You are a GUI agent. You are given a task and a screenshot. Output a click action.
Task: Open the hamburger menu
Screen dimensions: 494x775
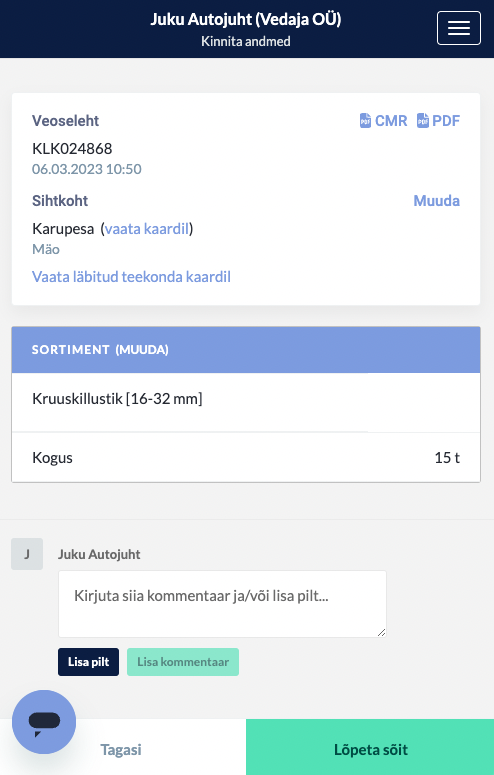[x=458, y=28]
